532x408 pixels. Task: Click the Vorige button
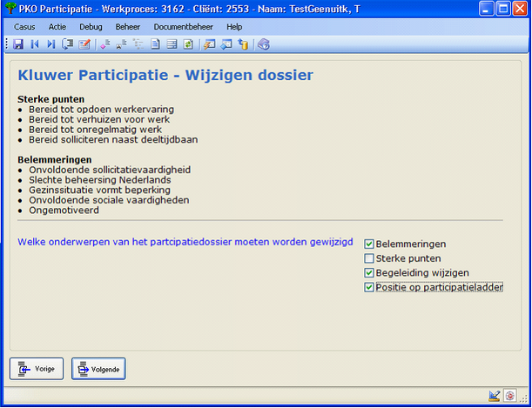tap(37, 369)
